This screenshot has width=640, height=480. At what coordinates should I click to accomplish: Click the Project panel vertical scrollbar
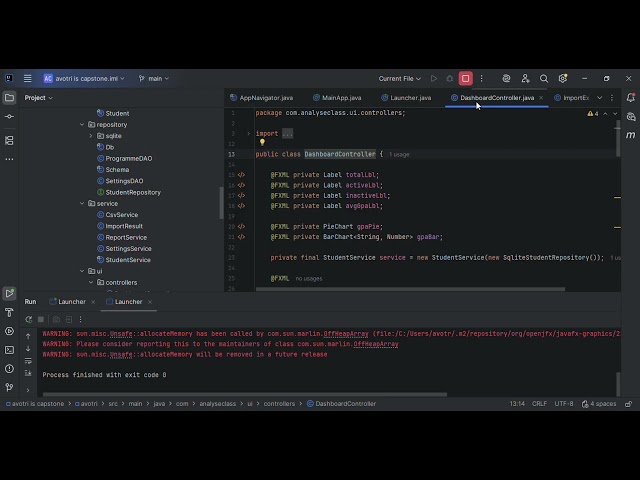point(222,200)
